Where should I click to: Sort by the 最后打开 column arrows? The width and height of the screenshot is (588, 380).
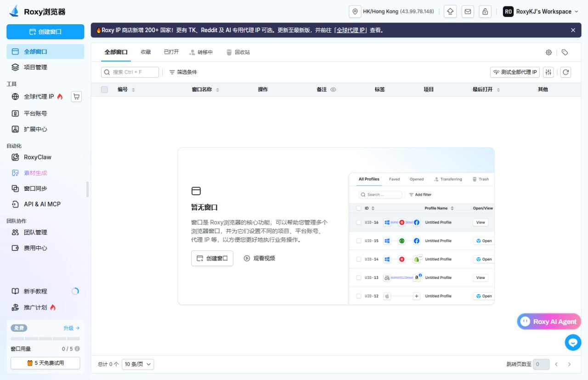[x=498, y=90]
